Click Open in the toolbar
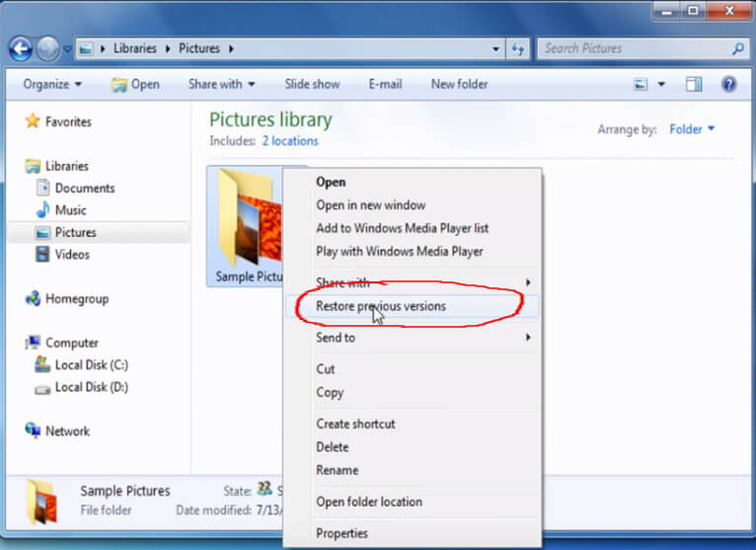The height and width of the screenshot is (550, 756). coord(135,85)
